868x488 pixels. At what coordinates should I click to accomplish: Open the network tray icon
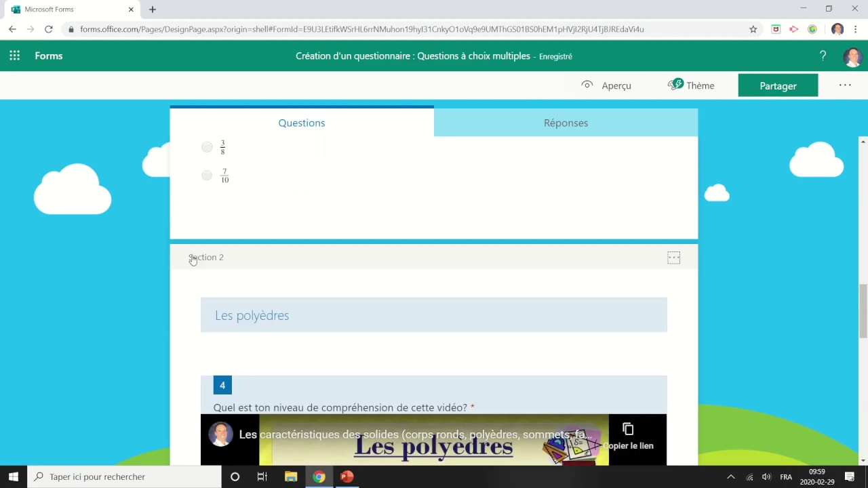pyautogui.click(x=749, y=476)
